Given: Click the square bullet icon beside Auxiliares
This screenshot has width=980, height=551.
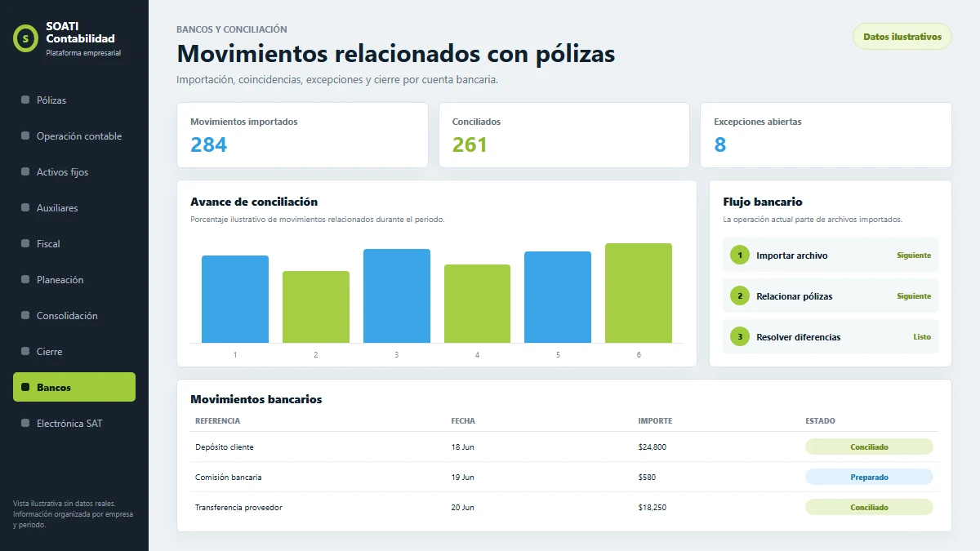Looking at the screenshot, I should point(25,208).
